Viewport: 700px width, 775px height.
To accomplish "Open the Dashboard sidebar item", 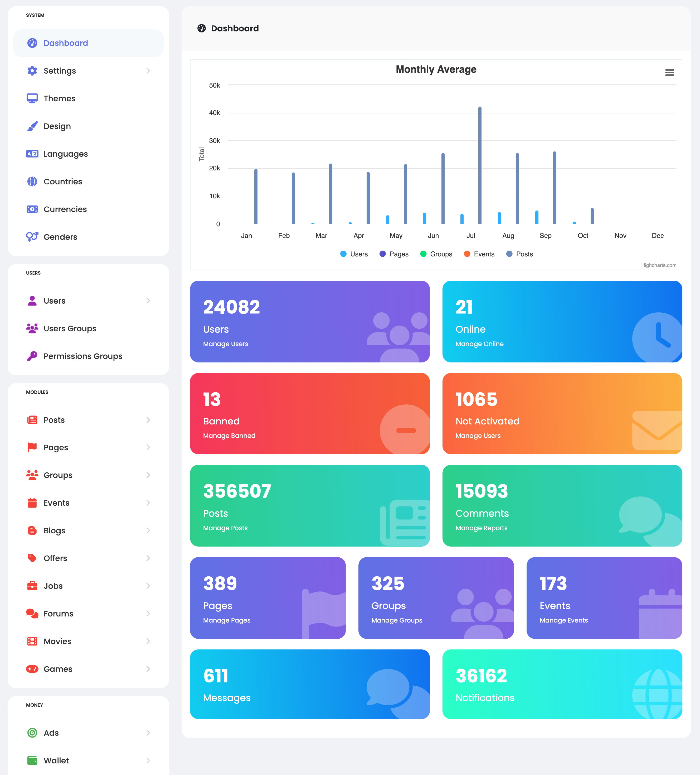I will coord(66,43).
